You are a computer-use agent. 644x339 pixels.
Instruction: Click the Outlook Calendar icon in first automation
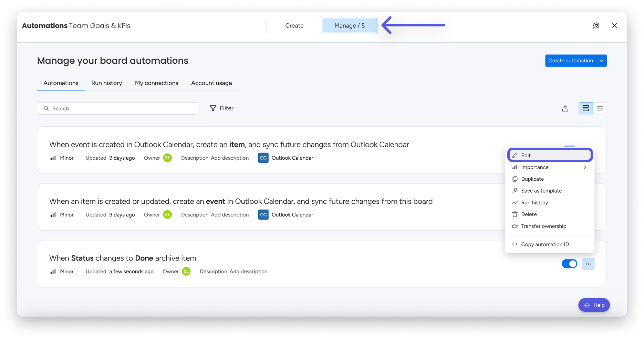pos(263,158)
